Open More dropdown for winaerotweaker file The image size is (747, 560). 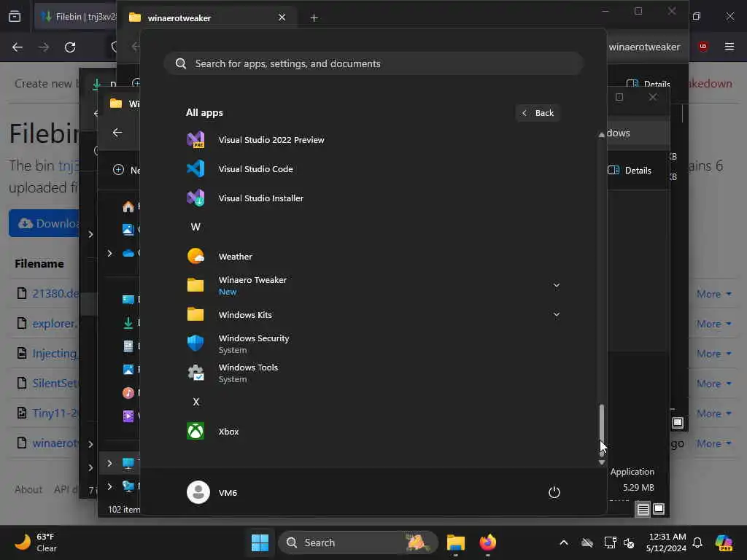coord(713,444)
